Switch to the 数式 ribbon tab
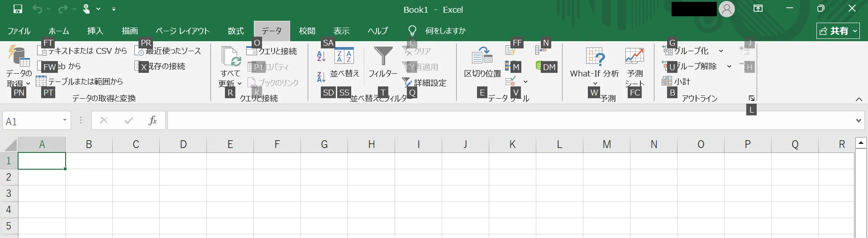The width and height of the screenshot is (868, 238). click(235, 31)
